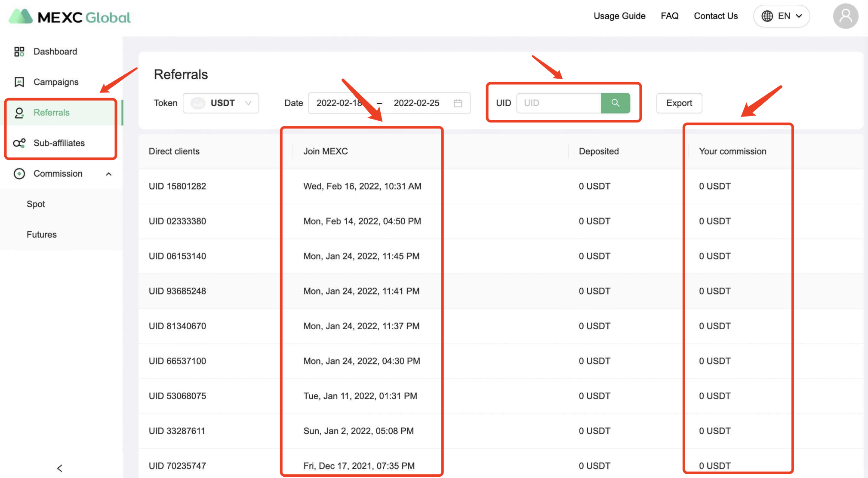Click the Campaigns bookmark icon
Viewport: 868px width, 478px height.
pos(19,82)
